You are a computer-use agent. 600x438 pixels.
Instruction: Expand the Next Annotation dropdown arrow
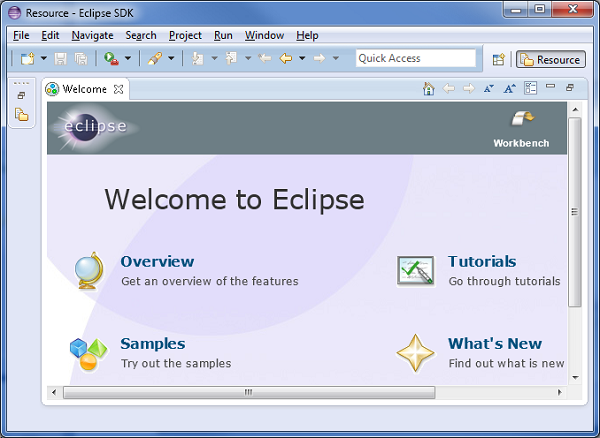click(x=214, y=59)
